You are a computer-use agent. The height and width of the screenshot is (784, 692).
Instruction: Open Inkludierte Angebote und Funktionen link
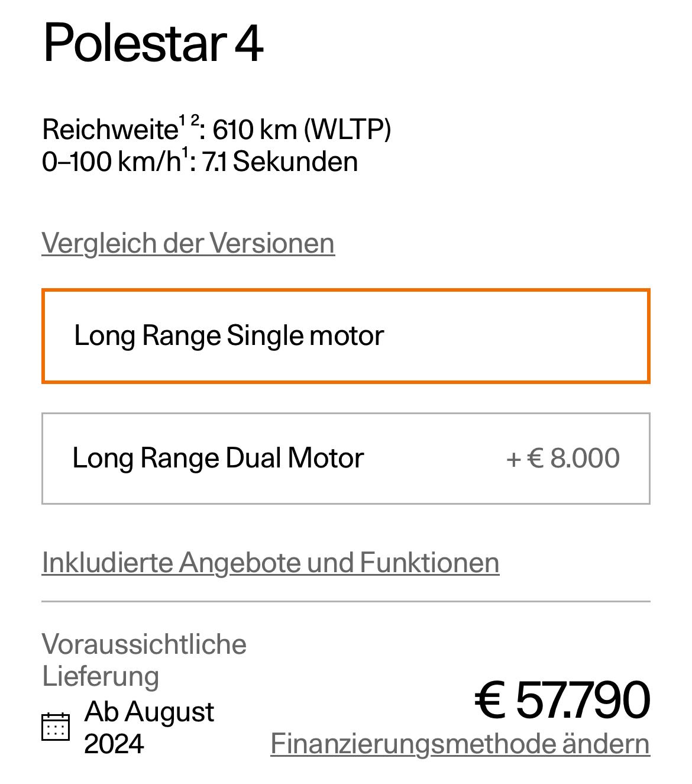coord(270,563)
